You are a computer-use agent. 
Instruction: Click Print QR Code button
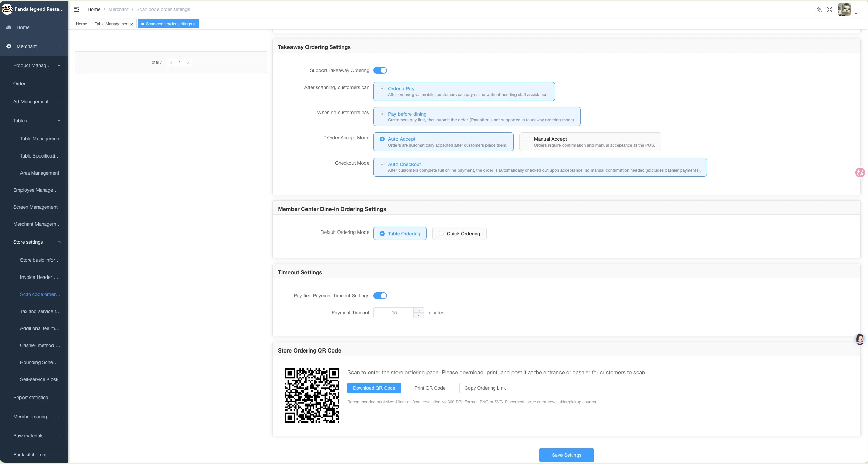click(430, 388)
